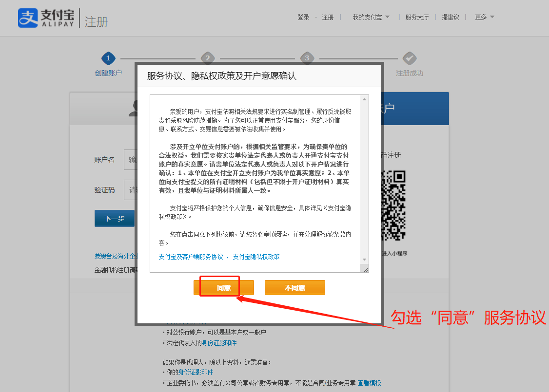Expand the 更多 dropdown in header
549x392 pixels.
(484, 17)
